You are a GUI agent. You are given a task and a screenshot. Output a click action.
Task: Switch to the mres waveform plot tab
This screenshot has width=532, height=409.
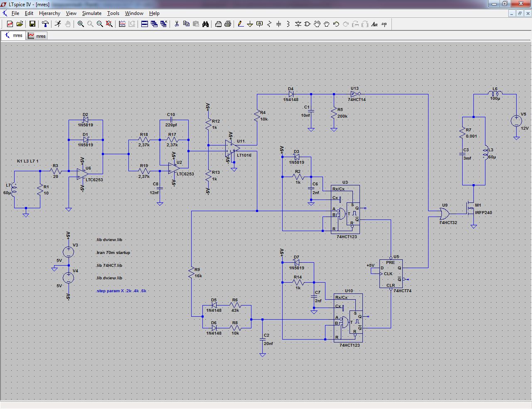[37, 36]
